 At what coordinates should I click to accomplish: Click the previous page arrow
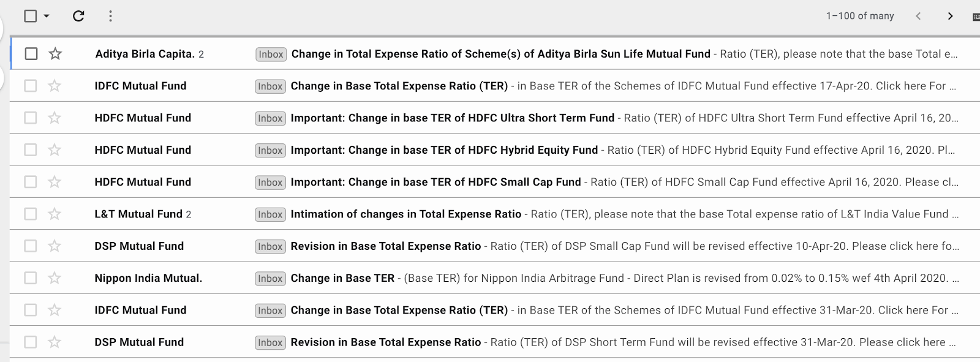click(918, 16)
